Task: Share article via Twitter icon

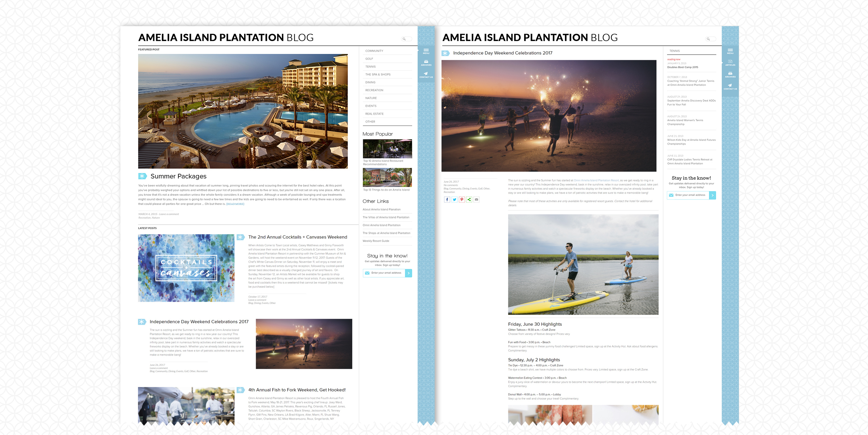Action: click(x=454, y=200)
